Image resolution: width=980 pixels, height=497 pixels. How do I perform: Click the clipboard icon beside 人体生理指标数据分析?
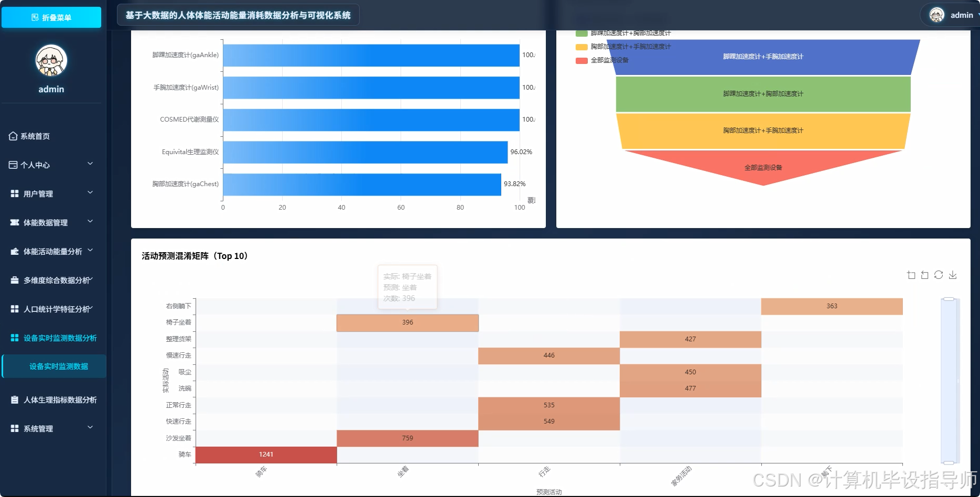point(15,399)
